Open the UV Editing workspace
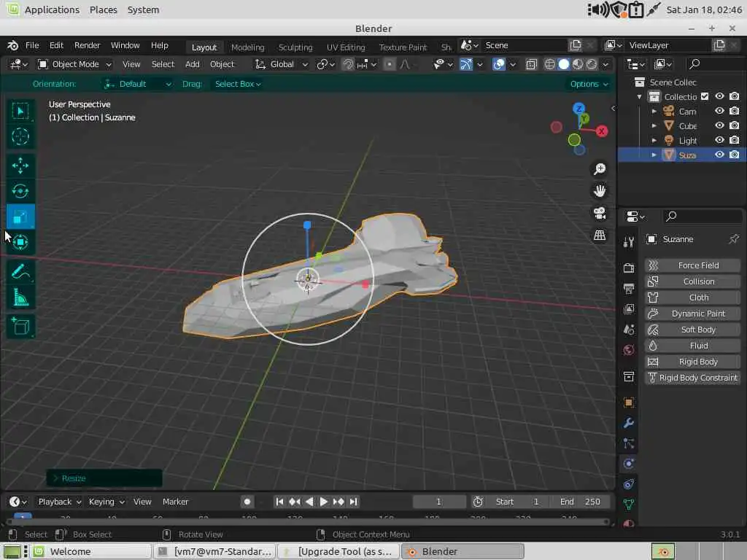Image resolution: width=747 pixels, height=560 pixels. point(346,47)
